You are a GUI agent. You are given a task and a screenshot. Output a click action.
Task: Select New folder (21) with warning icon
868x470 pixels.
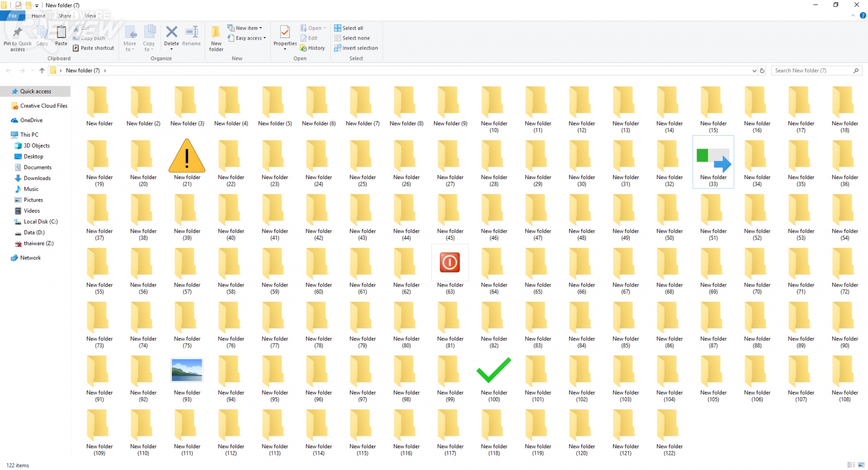[x=187, y=161]
